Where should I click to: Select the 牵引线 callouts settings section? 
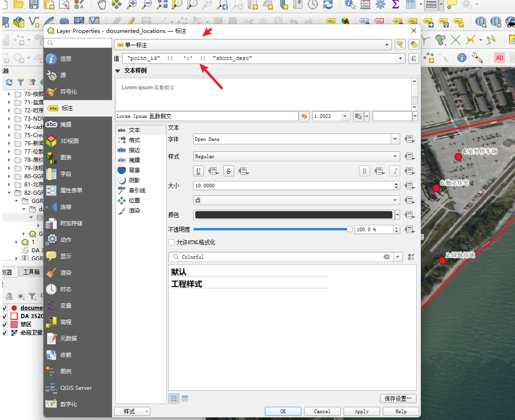140,190
